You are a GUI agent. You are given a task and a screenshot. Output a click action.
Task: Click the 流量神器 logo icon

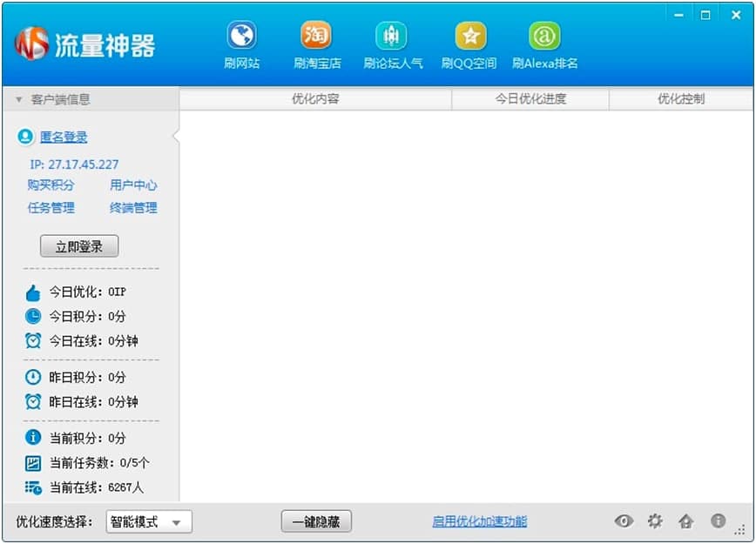tap(32, 44)
